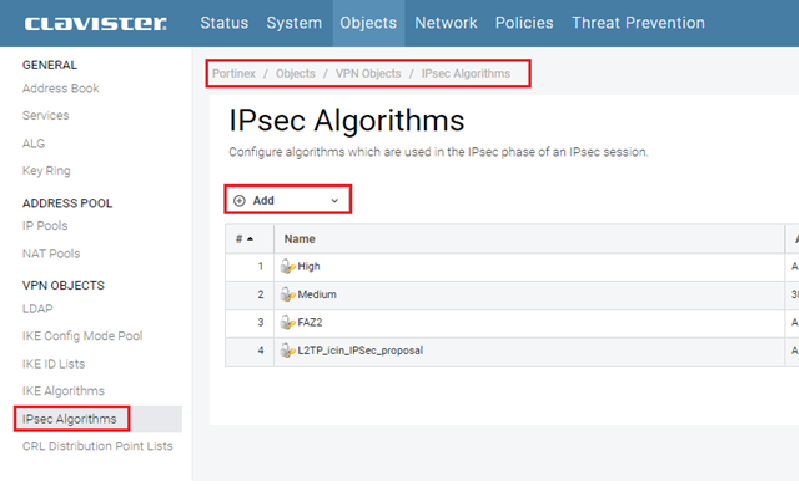Click the Clavister logo
This screenshot has height=484, width=799.
(96, 23)
